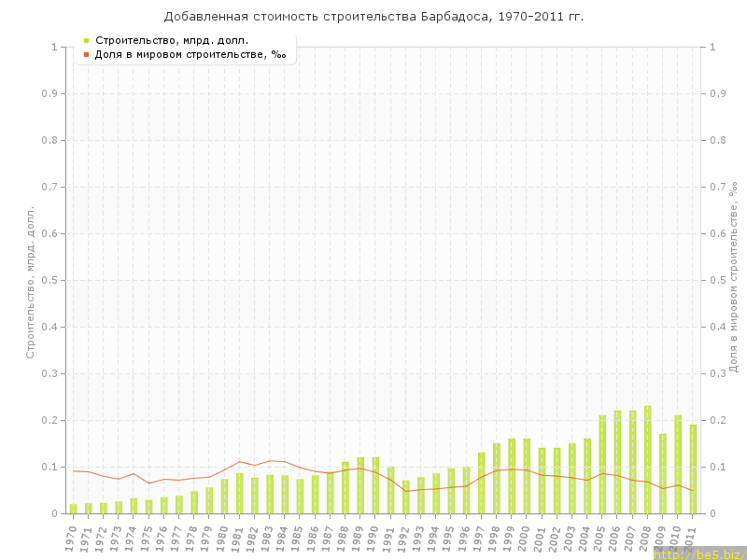Click the 2011 green bar
747x560 pixels.
tap(693, 469)
